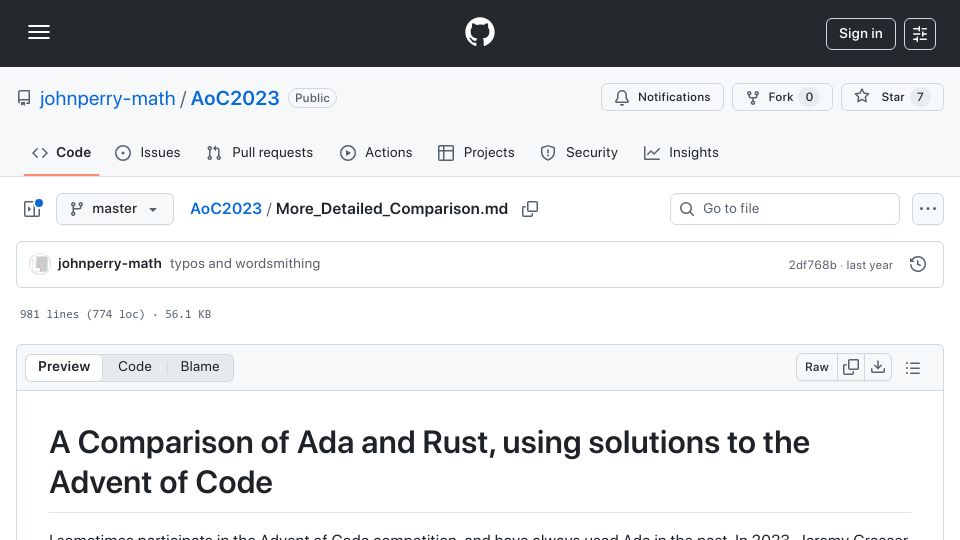Open appearance settings icon beside Sign in

[920, 34]
